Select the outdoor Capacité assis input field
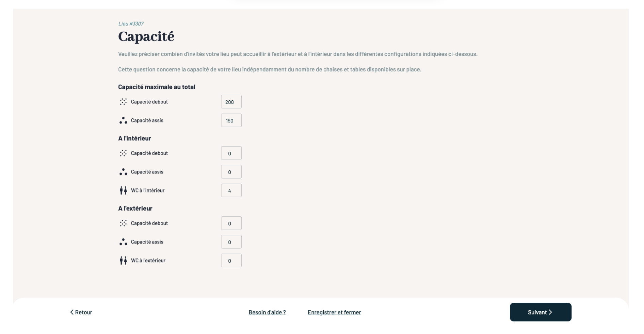 pos(231,242)
